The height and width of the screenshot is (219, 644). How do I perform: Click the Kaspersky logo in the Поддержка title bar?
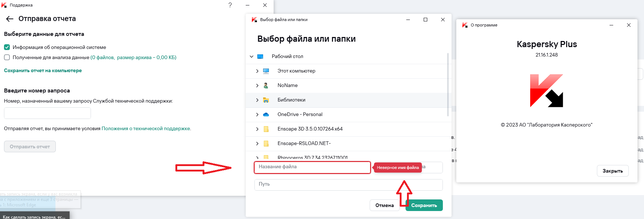click(x=4, y=5)
